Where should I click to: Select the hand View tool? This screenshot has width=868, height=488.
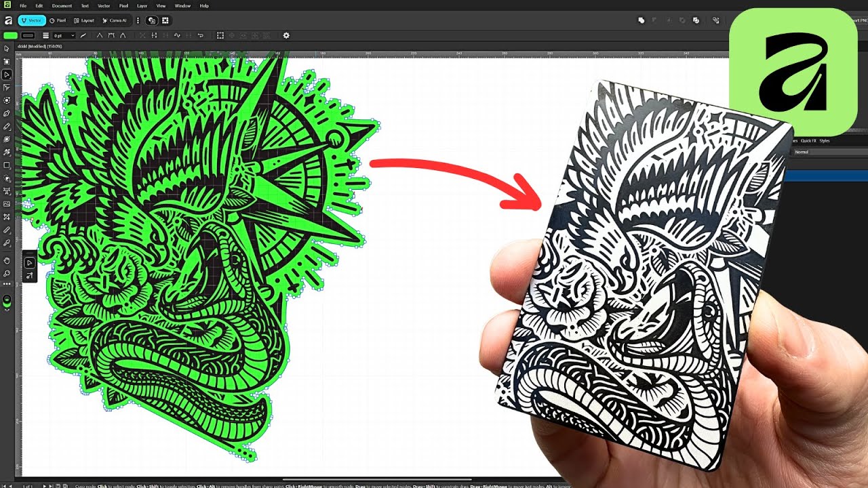[x=7, y=260]
